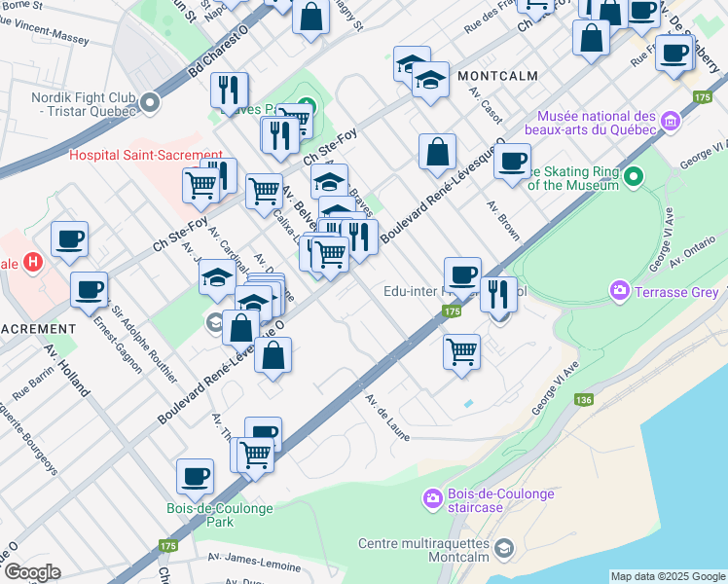Image resolution: width=728 pixels, height=584 pixels.
Task: Select the Av. Casot street label
Action: pos(486,105)
